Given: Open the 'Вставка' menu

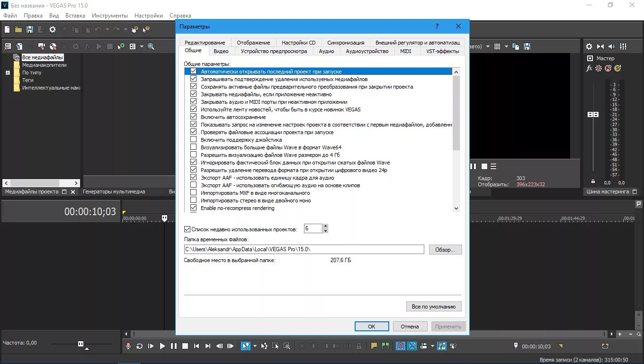Looking at the screenshot, I should coord(75,16).
